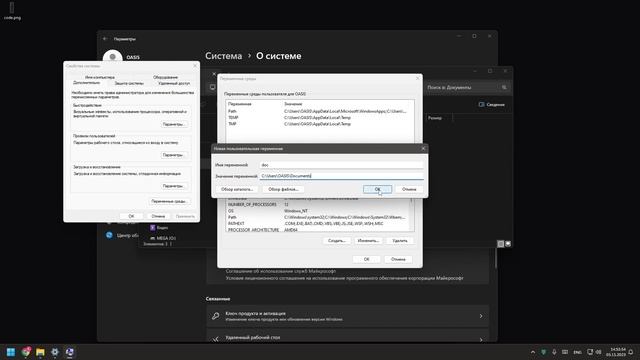Screen dimensions: 640x360
Task: Open notifications bell in taskbar
Action: (x=631, y=352)
